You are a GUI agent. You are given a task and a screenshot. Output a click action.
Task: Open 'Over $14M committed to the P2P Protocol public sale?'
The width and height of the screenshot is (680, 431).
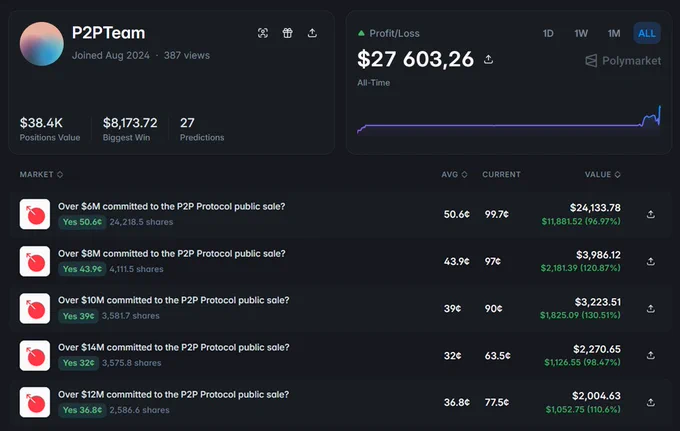[173, 347]
